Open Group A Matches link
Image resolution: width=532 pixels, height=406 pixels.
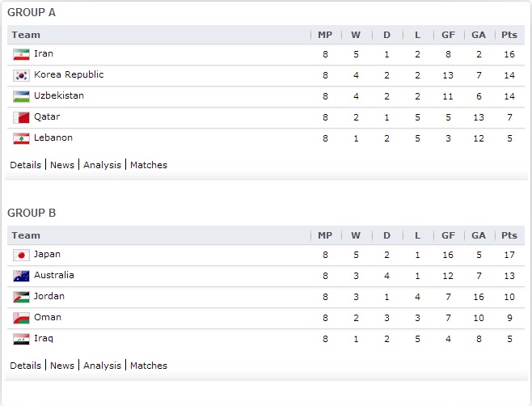point(149,165)
